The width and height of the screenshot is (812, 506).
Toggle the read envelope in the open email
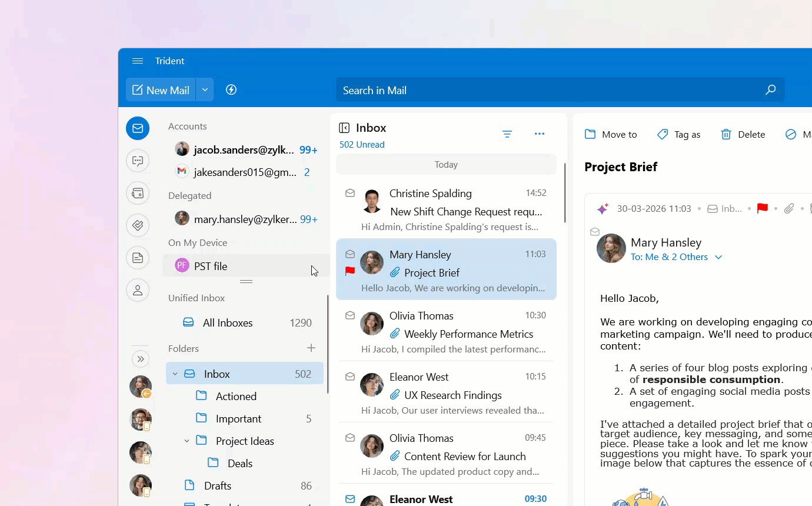click(x=595, y=232)
